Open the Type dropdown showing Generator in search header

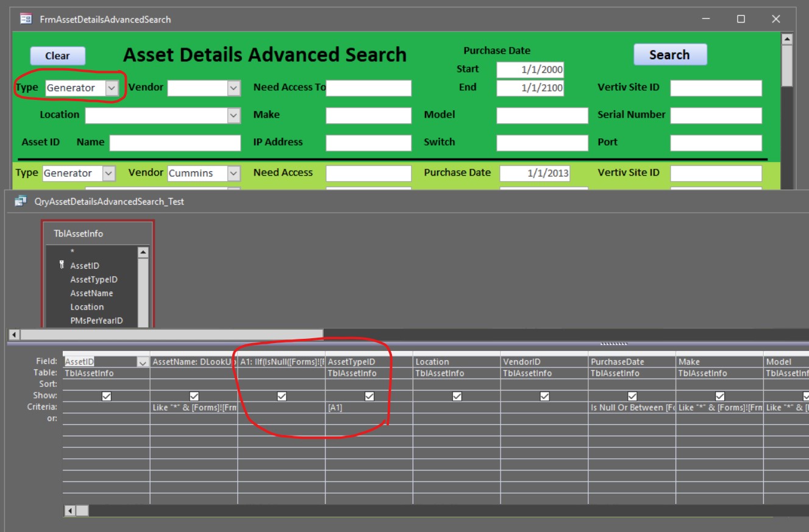(112, 88)
